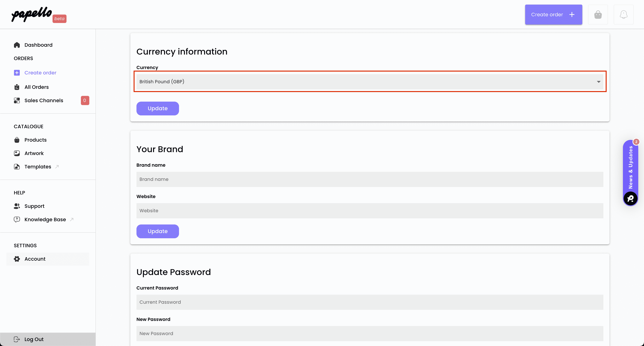Screen dimensions: 644x346
Task: Go to All Orders in sidebar
Action: (36, 87)
